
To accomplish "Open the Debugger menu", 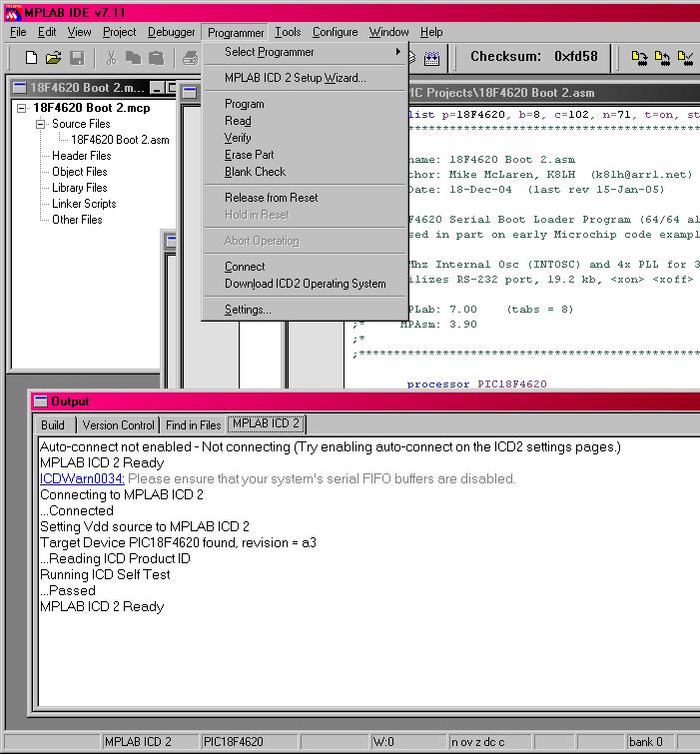I will tap(172, 32).
